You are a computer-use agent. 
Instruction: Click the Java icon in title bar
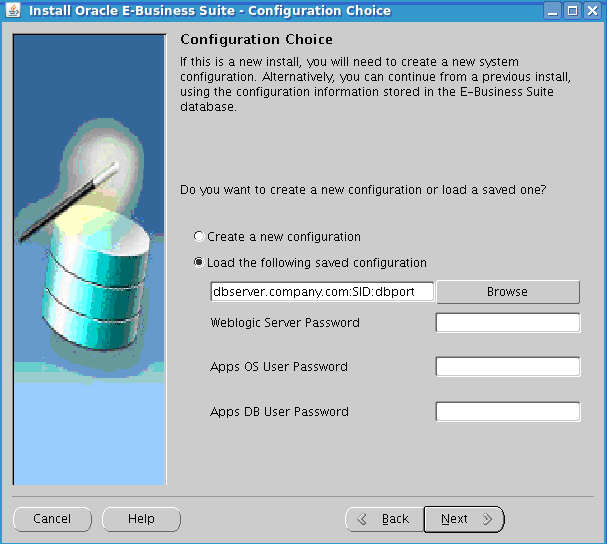[13, 10]
